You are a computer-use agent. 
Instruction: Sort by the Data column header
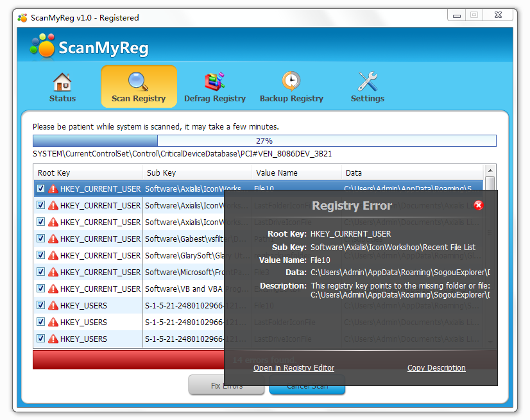click(413, 172)
